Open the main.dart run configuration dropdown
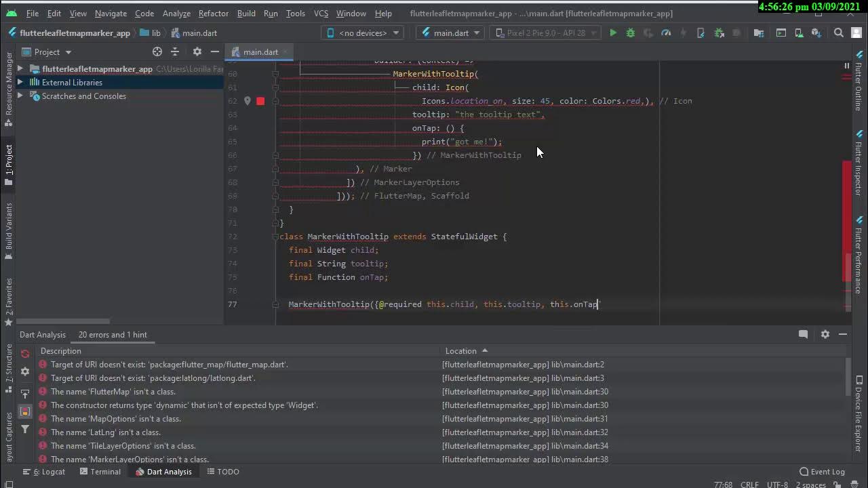The width and height of the screenshot is (868, 488). 450,33
